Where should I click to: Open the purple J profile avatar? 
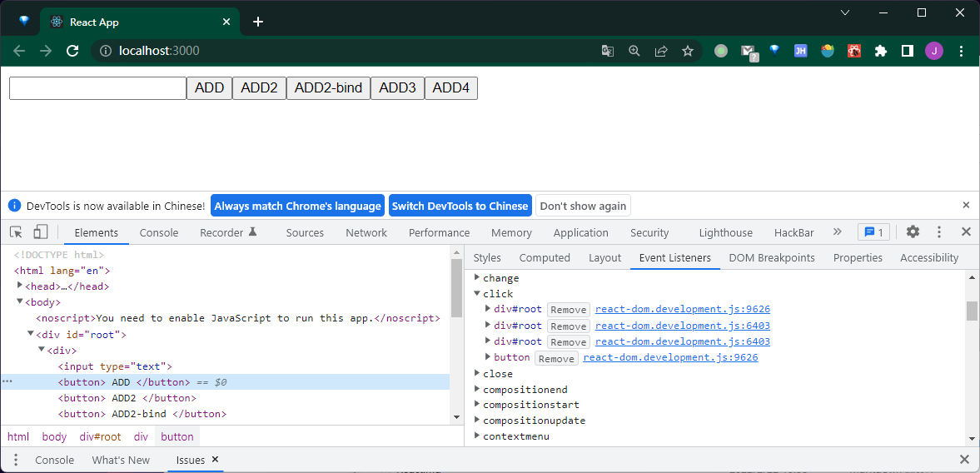pyautogui.click(x=934, y=52)
